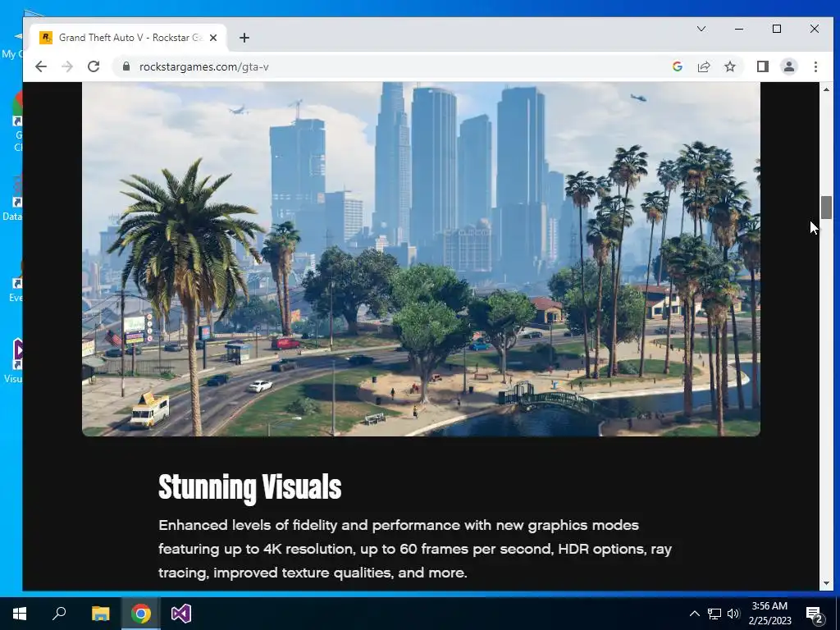Open Chrome's three-dot menu
840x630 pixels.
(815, 66)
